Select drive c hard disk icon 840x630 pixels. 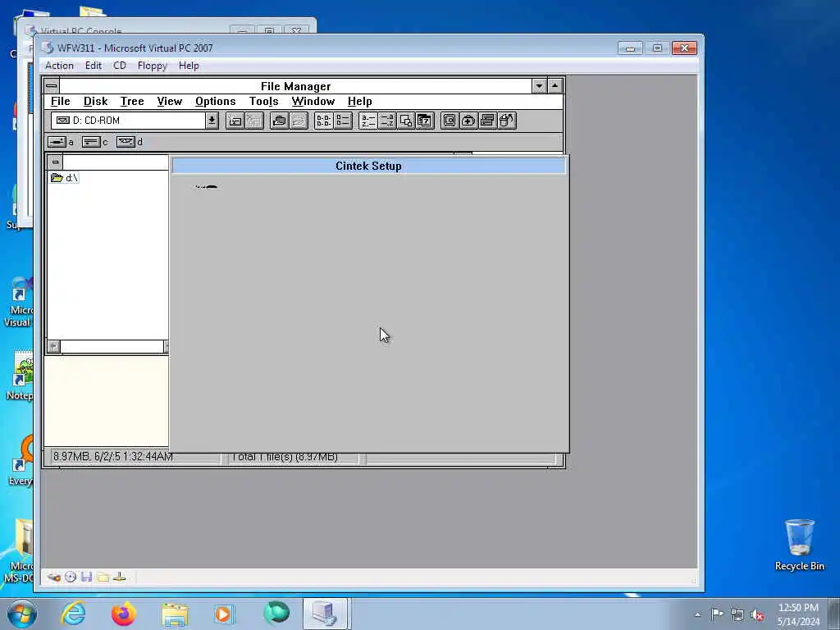[91, 142]
